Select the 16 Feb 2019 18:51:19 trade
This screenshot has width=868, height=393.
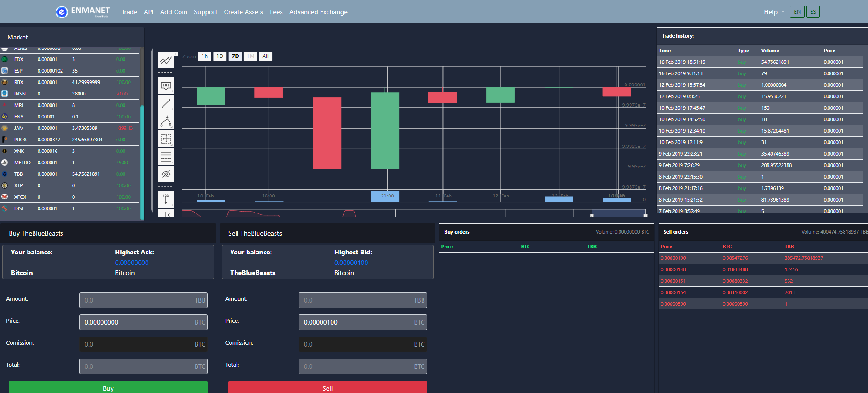(x=761, y=62)
